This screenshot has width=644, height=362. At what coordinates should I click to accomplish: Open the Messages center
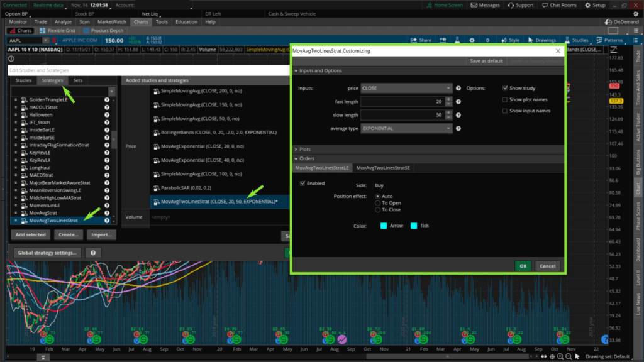[485, 5]
